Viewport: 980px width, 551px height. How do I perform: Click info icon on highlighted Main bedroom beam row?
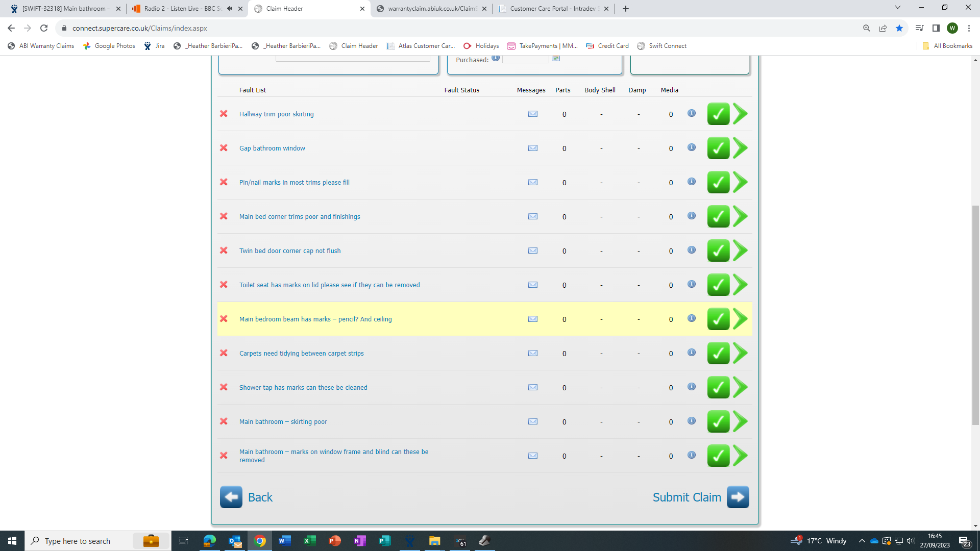point(691,318)
